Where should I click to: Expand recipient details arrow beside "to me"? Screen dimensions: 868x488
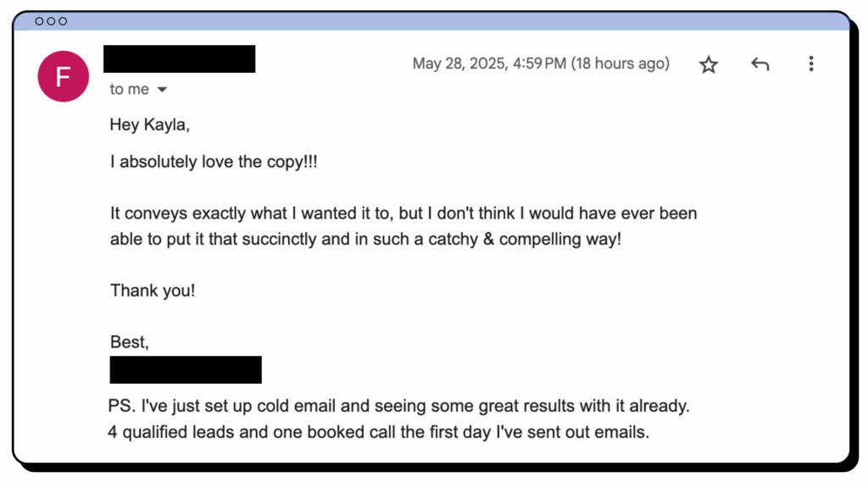pyautogui.click(x=162, y=90)
